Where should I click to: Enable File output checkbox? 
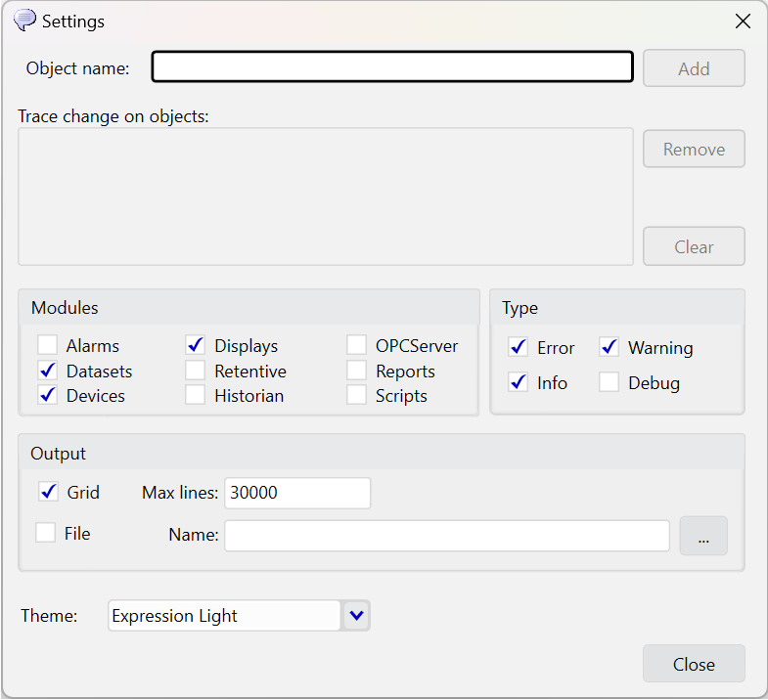tap(46, 533)
